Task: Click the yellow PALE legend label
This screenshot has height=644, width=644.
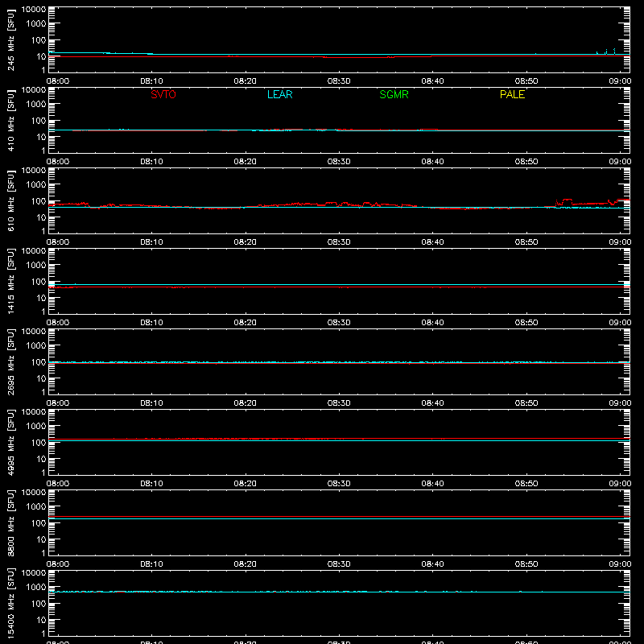Action: [x=512, y=94]
